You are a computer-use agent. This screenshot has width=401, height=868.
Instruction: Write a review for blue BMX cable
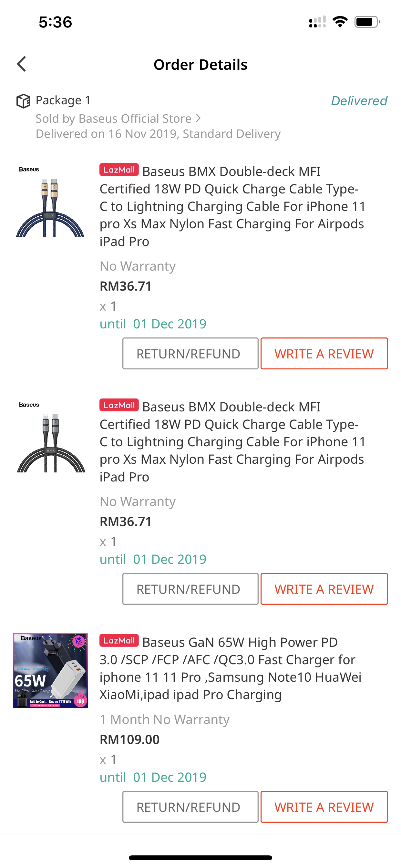click(324, 354)
